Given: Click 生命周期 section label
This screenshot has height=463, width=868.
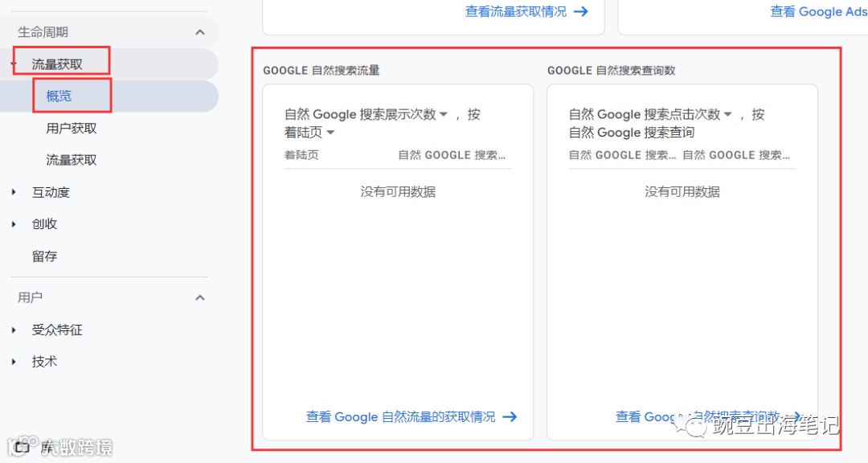Looking at the screenshot, I should coord(43,32).
